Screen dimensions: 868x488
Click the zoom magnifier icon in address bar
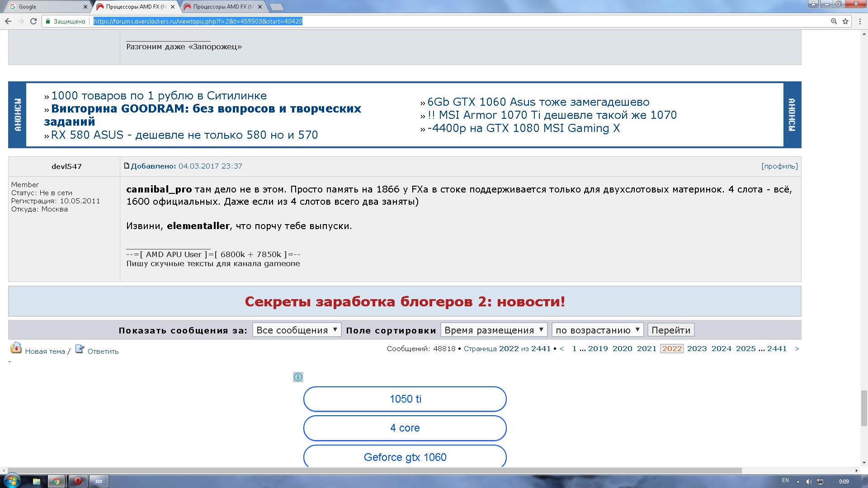tap(834, 21)
